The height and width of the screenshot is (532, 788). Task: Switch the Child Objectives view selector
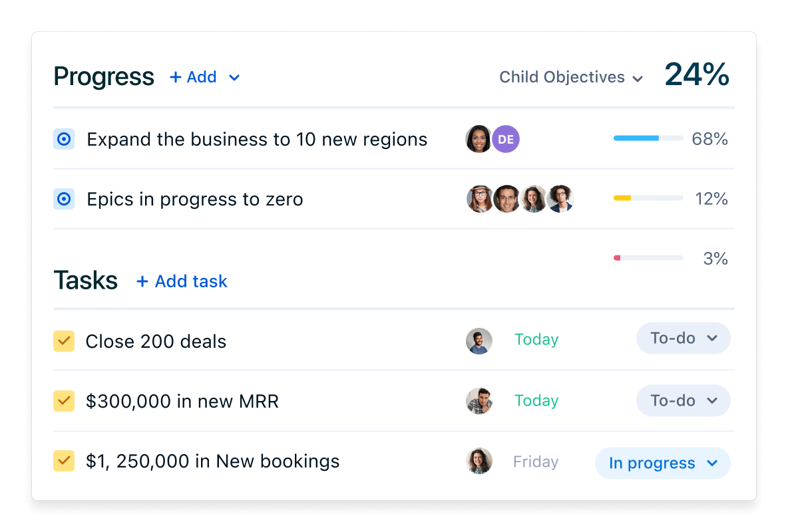[x=570, y=77]
